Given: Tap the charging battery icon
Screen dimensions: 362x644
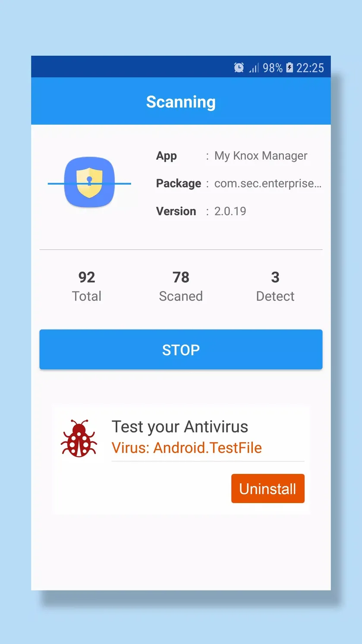Looking at the screenshot, I should pos(290,67).
